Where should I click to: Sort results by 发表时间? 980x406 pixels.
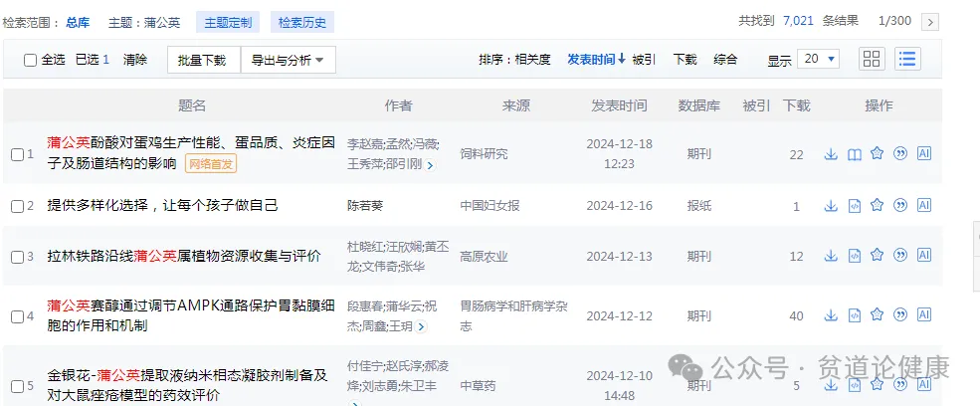596,60
